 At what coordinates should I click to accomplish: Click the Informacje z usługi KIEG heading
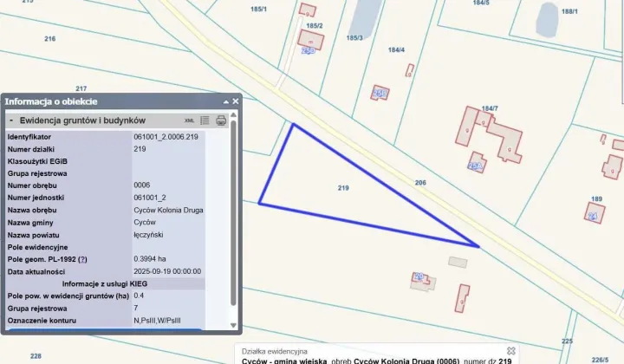[105, 284]
